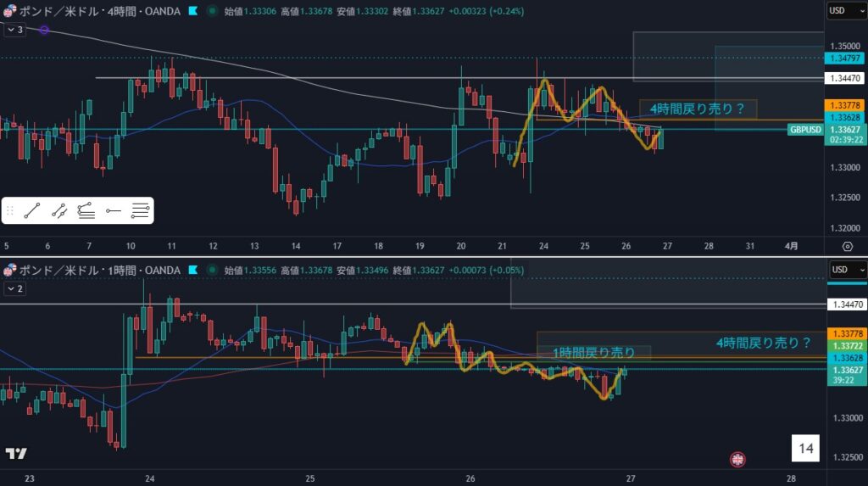The image size is (868, 486).
Task: Toggle market status indicator on 1-hour chart
Action: 210,271
